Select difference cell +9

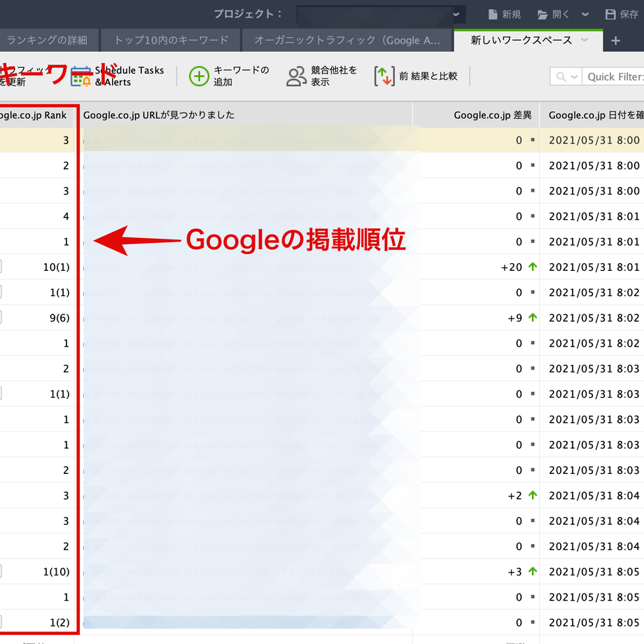click(515, 318)
